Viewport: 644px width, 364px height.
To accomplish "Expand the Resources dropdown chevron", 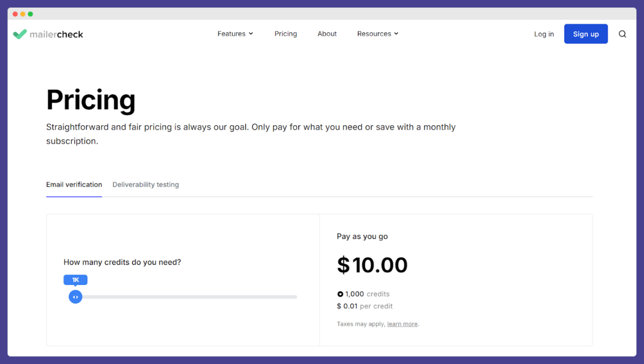I will pyautogui.click(x=396, y=34).
